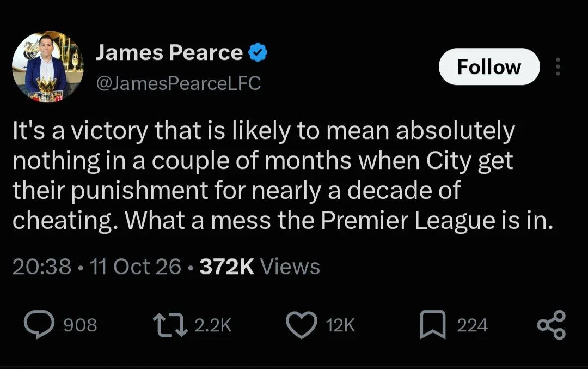Image resolution: width=588 pixels, height=369 pixels.
Task: Click the word 'Views' beside 372K
Action: tap(290, 267)
